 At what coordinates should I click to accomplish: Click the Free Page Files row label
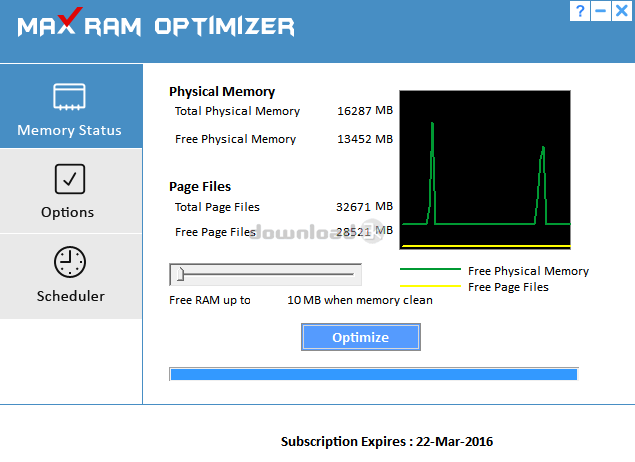pyautogui.click(x=215, y=232)
